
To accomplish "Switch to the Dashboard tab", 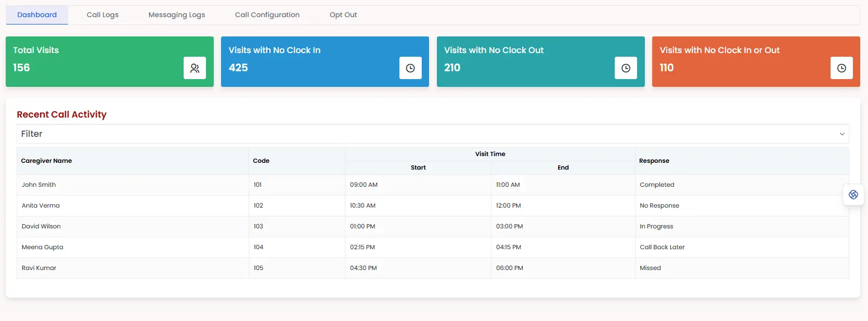I will pyautogui.click(x=37, y=15).
